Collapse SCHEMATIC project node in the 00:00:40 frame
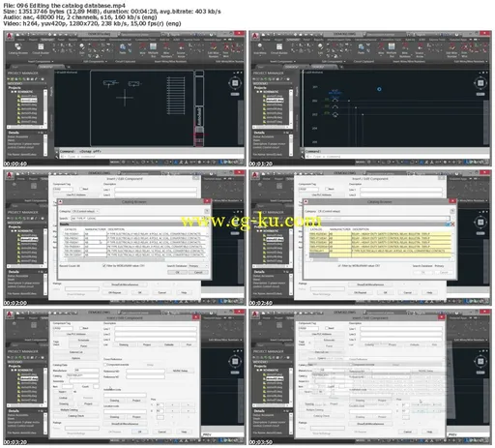Image resolution: width=495 pixels, height=448 pixels. (12, 92)
